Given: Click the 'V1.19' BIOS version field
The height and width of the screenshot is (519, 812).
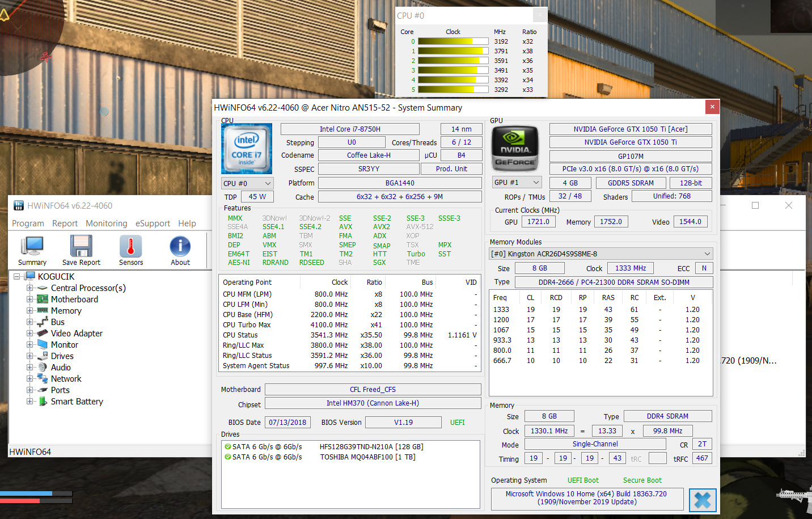Looking at the screenshot, I should (403, 422).
